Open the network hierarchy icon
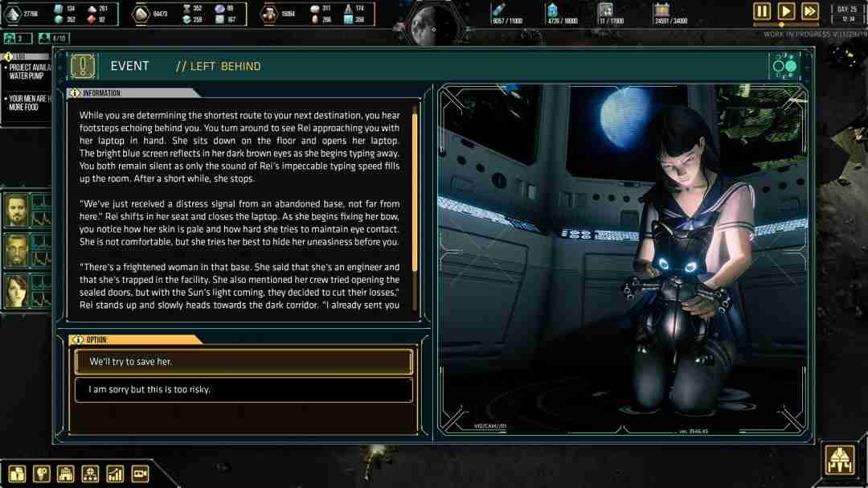The width and height of the screenshot is (868, 488). [x=91, y=474]
